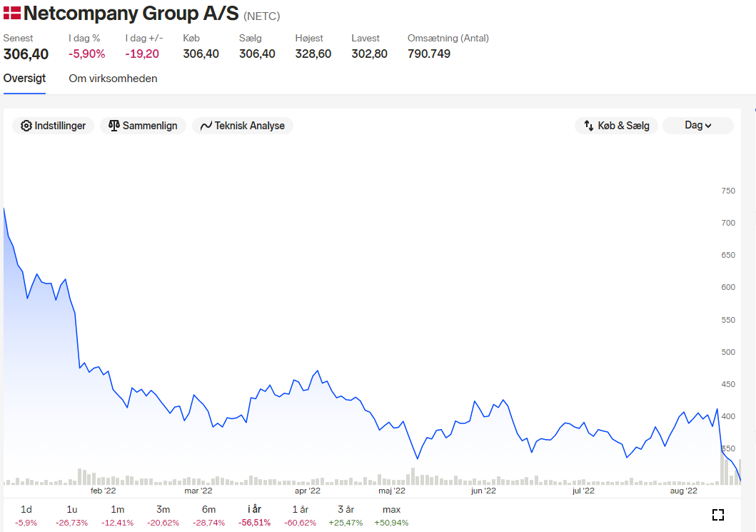Image resolution: width=756 pixels, height=532 pixels.
Task: Click the aug '22 axis label
Action: click(684, 491)
